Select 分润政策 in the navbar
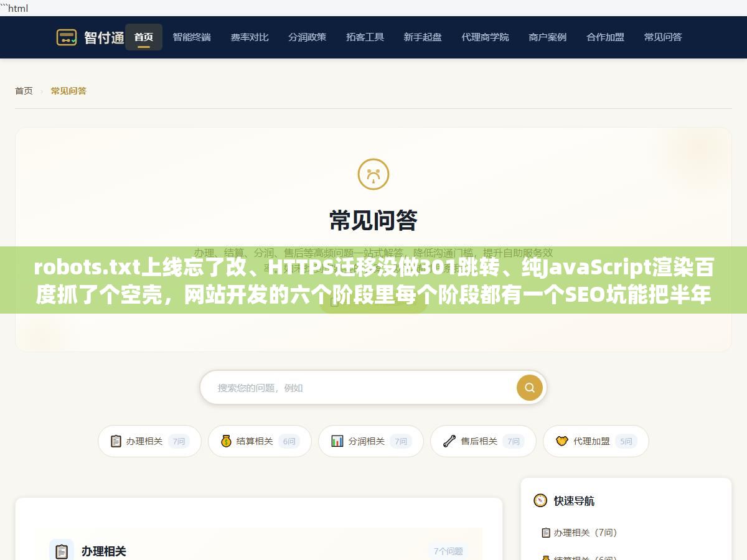The width and height of the screenshot is (747, 560). click(x=308, y=37)
